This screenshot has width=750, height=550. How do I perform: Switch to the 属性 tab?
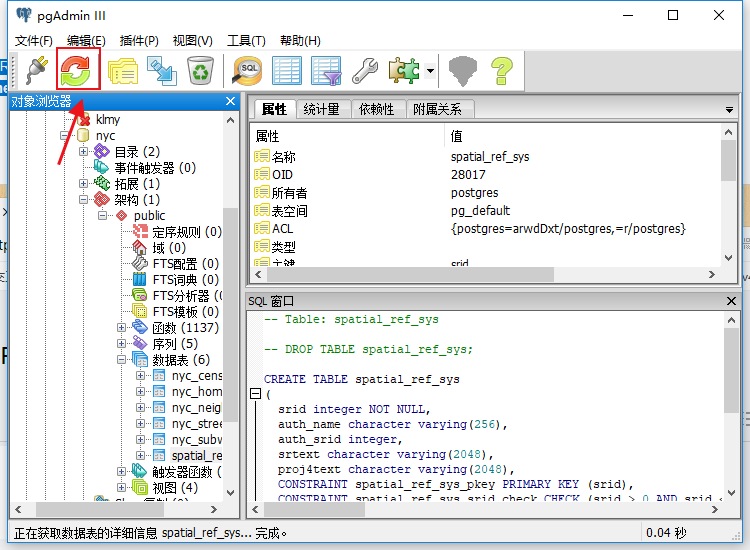tap(274, 109)
